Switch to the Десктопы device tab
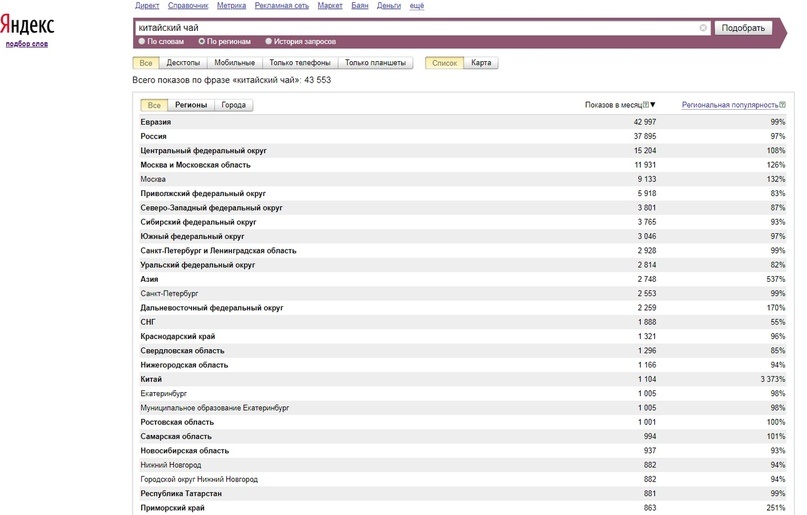 click(x=183, y=63)
